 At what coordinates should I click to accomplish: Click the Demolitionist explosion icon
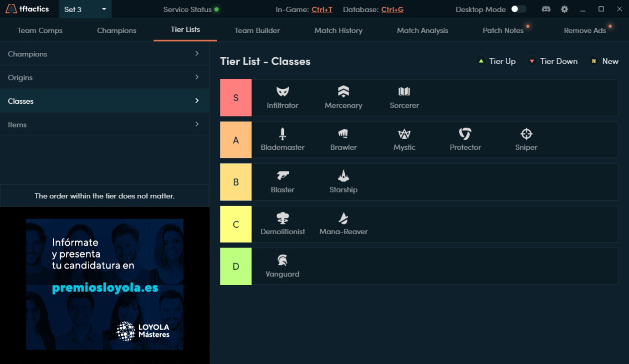282,218
